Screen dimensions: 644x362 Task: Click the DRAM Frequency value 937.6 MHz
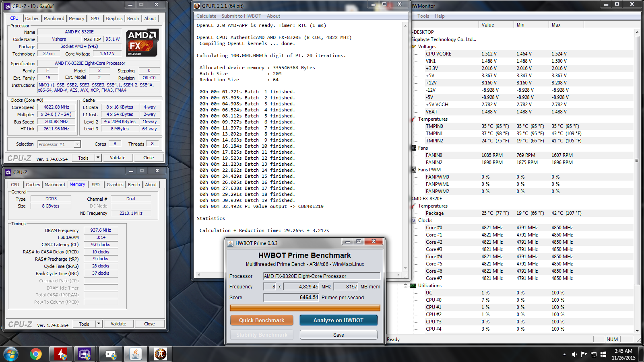pos(101,230)
